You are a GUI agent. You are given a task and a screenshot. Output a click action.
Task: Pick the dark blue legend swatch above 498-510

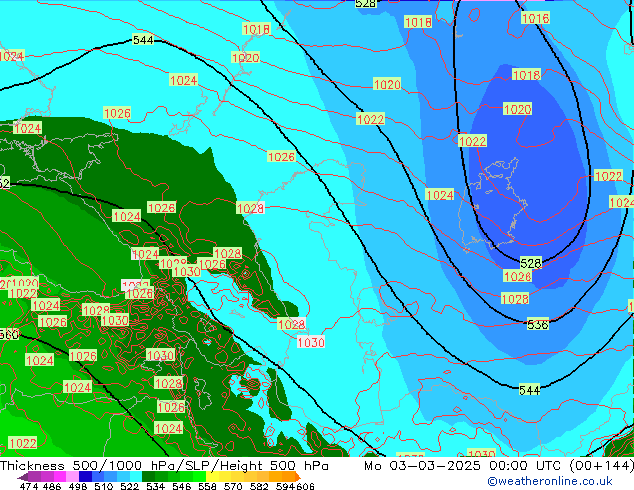click(85, 476)
